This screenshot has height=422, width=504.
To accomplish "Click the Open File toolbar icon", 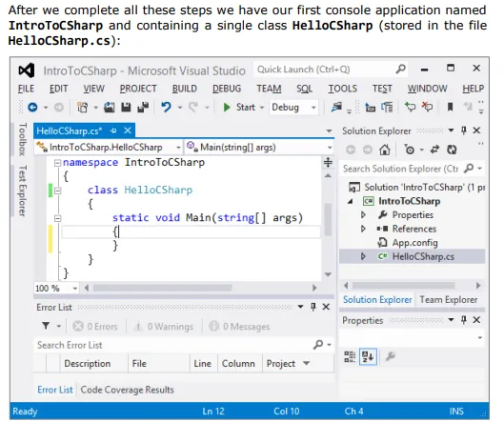I will (110, 108).
